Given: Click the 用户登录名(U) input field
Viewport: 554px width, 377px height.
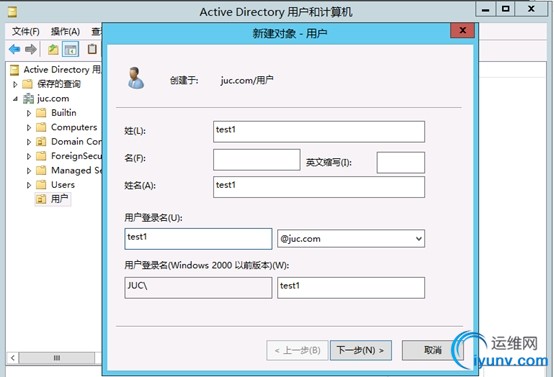Looking at the screenshot, I should 198,239.
